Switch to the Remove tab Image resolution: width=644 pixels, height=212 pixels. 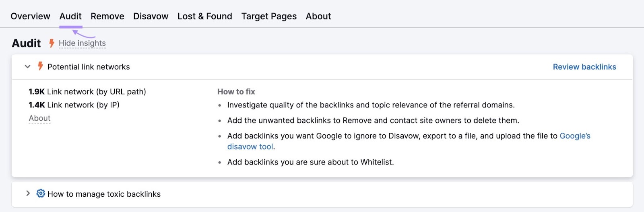[107, 16]
